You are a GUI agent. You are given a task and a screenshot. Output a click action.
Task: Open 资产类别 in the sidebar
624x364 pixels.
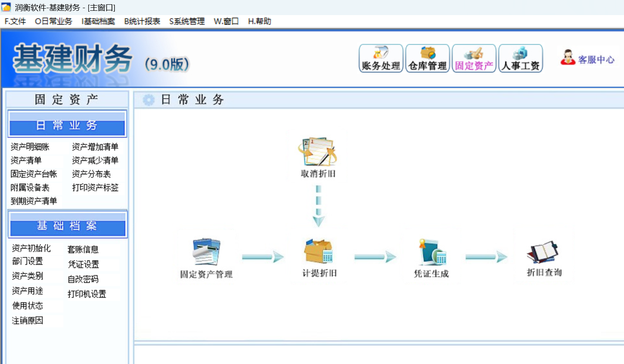point(28,276)
